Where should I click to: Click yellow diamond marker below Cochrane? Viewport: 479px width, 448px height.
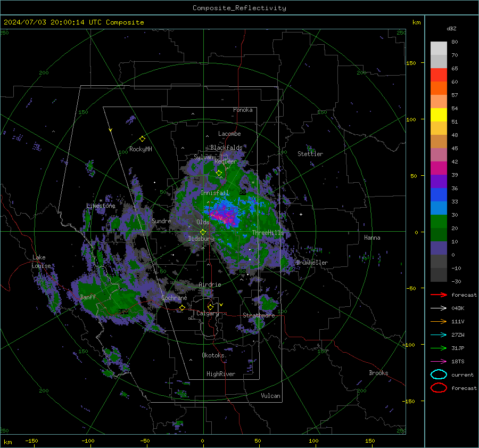click(182, 307)
